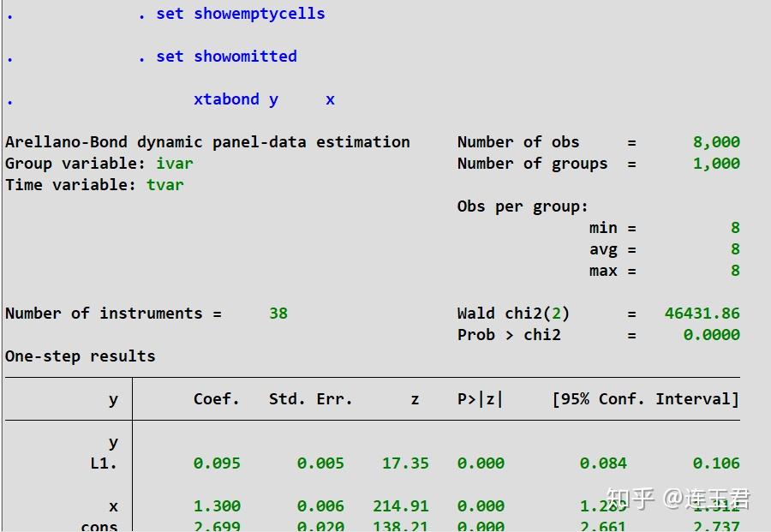The image size is (771, 532).
Task: Click the "Number of instruments" count 38
Action: coord(277,313)
